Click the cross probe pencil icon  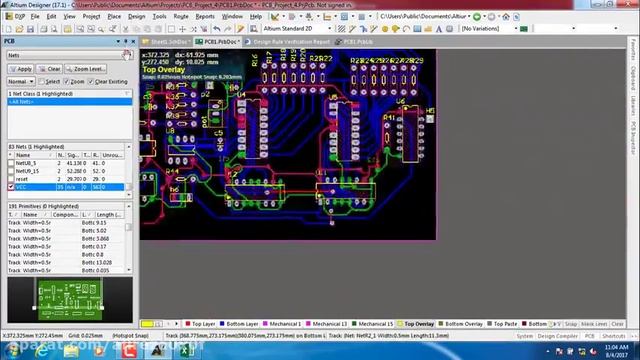[240, 29]
